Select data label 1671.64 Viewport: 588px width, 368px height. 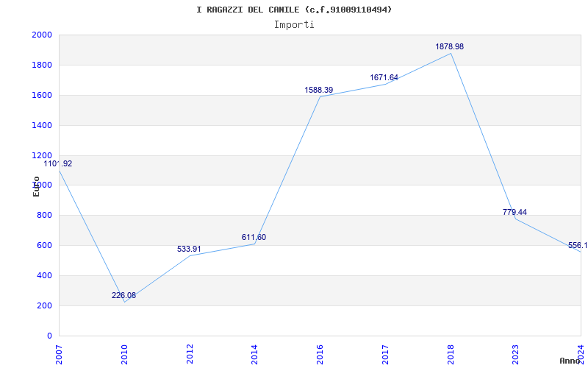pos(384,77)
